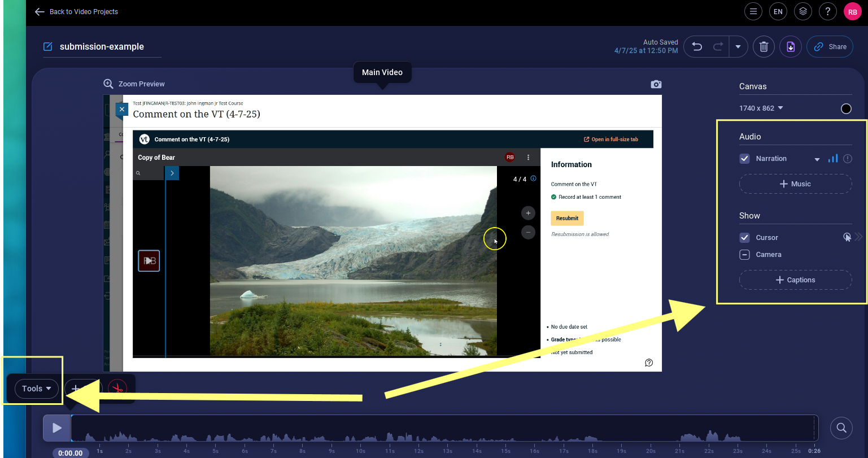Open help question mark icon
This screenshot has height=458, width=868.
tap(828, 11)
